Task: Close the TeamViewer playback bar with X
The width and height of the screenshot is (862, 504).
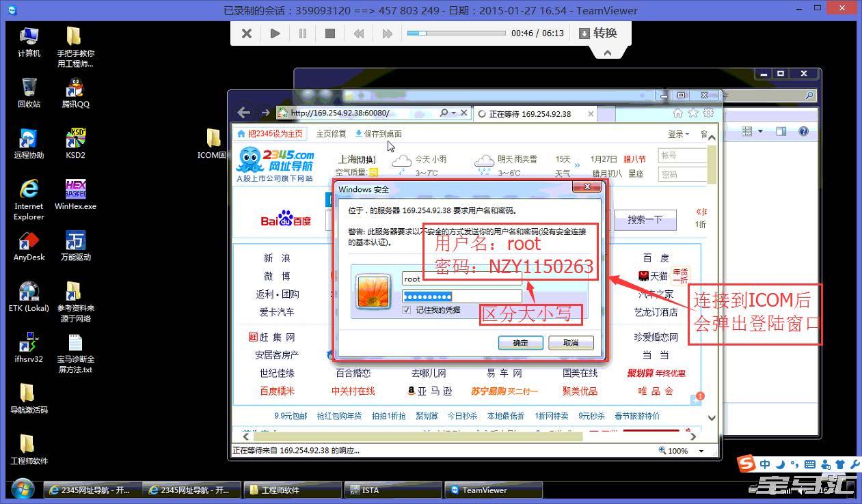Action: pos(247,33)
